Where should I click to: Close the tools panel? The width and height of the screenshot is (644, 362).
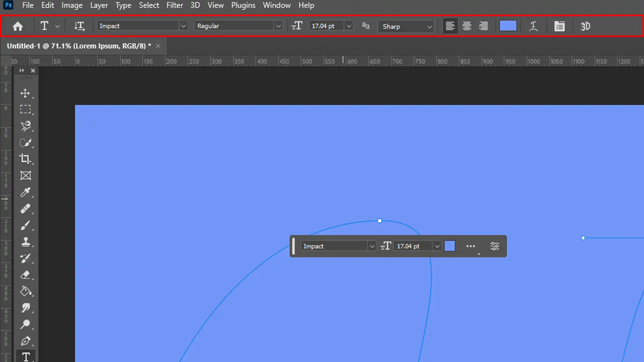33,70
